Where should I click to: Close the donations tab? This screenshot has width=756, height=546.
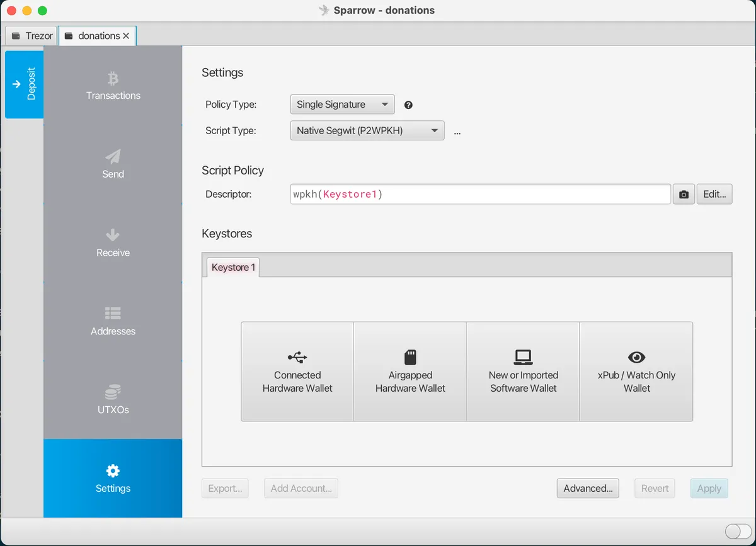pos(126,36)
